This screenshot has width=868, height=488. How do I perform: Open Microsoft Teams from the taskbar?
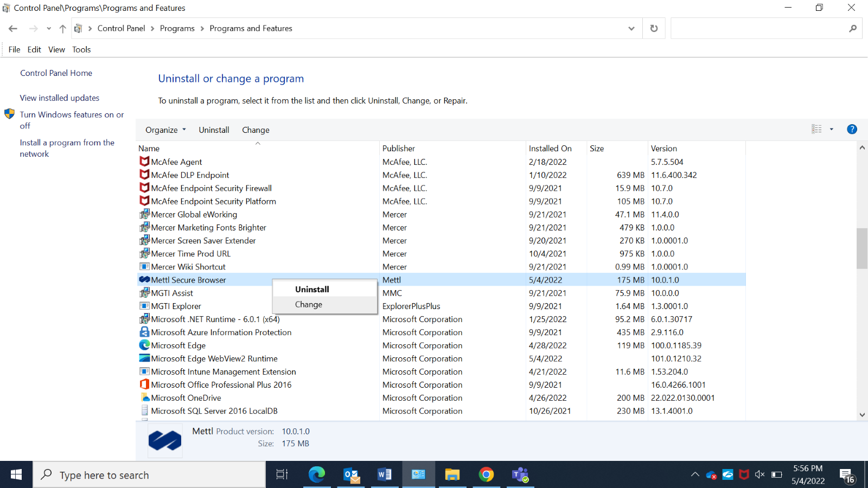click(520, 474)
